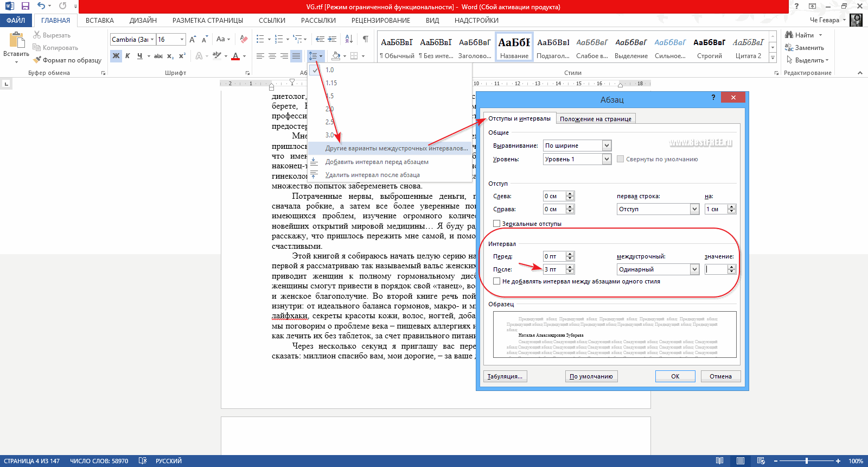Click После interval input field
The width and height of the screenshot is (868, 467).
pos(554,269)
